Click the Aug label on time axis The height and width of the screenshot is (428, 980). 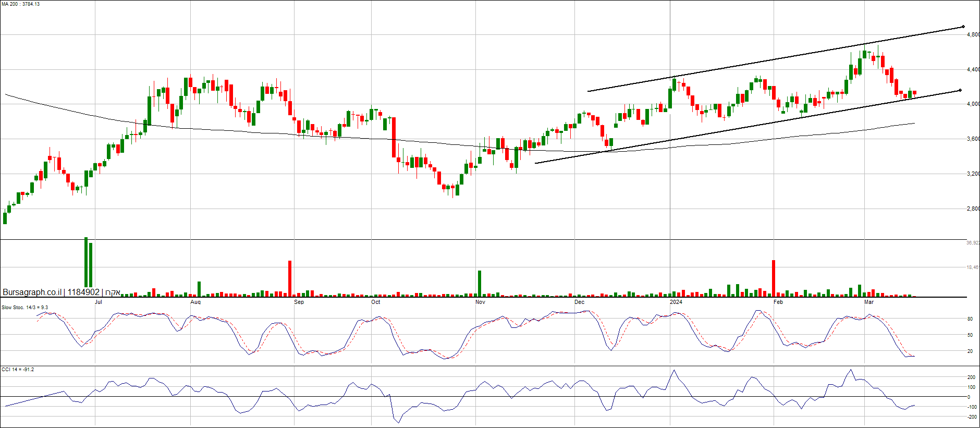point(195,302)
